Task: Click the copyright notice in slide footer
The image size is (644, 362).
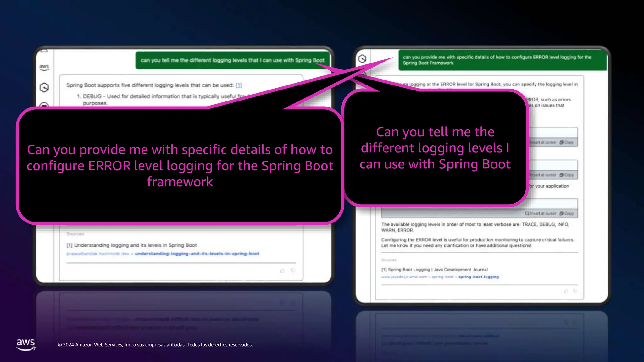Action: tap(155, 345)
